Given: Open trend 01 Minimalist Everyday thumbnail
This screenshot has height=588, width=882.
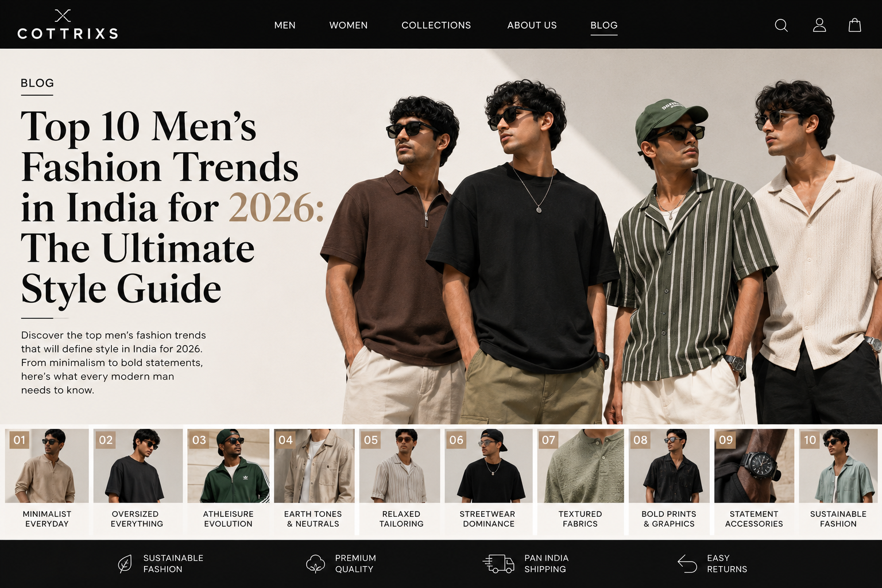Looking at the screenshot, I should [47, 466].
